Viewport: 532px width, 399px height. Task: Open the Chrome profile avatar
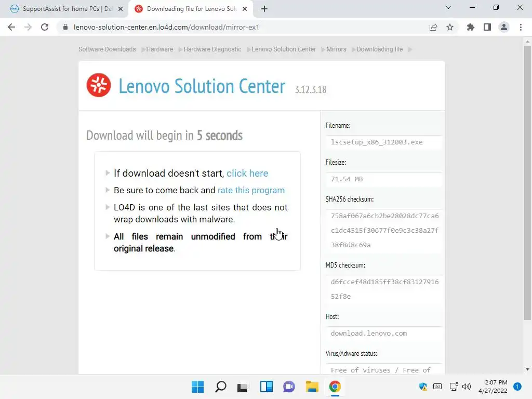coord(504,27)
